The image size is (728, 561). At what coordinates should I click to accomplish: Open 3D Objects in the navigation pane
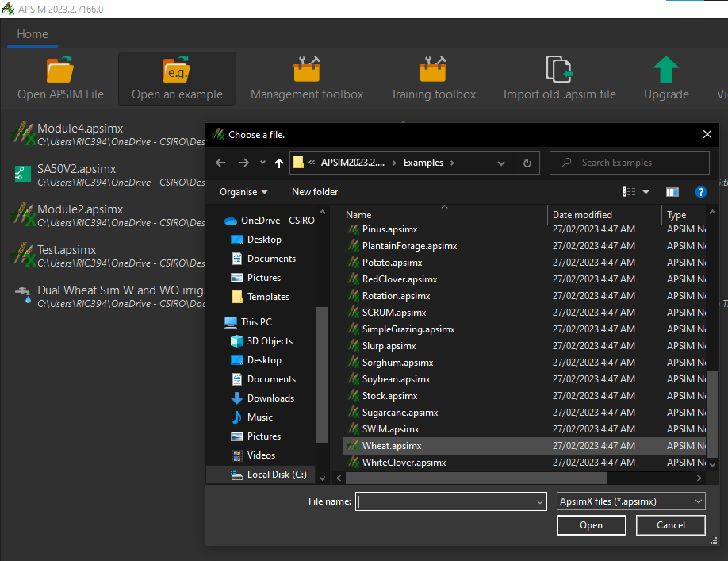pyautogui.click(x=262, y=341)
